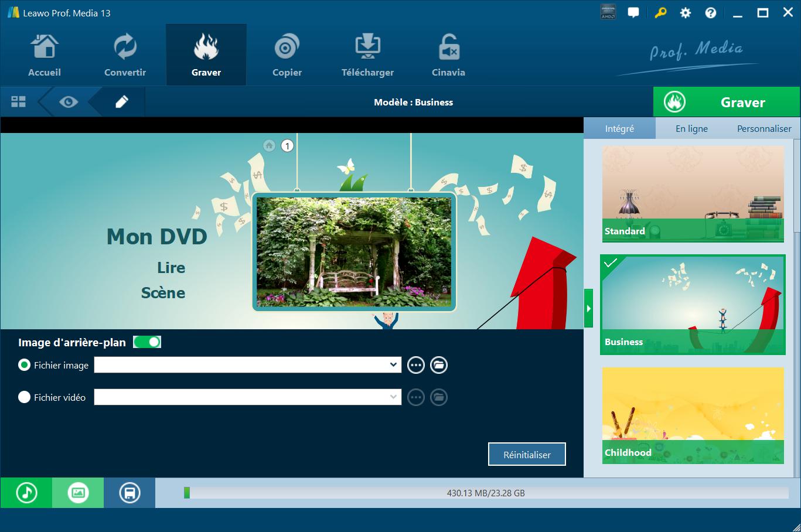Click the Lire menu entry
The height and width of the screenshot is (532, 801).
(x=171, y=268)
